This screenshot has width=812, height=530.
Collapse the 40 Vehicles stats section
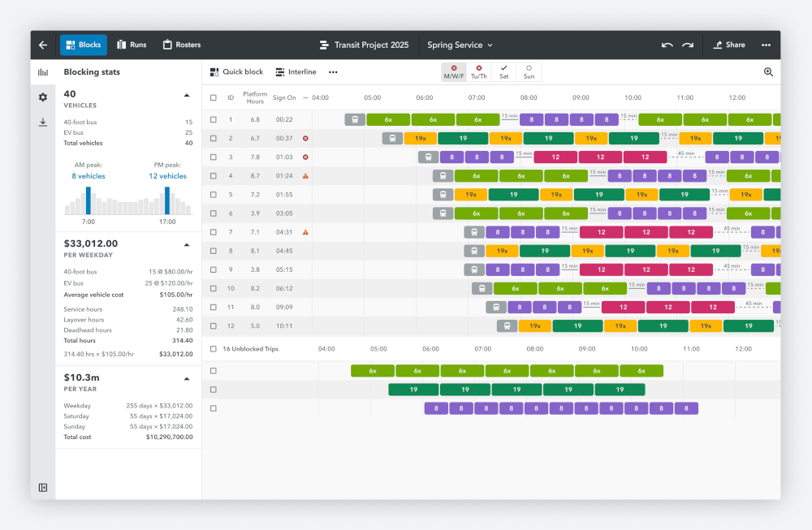pyautogui.click(x=186, y=95)
